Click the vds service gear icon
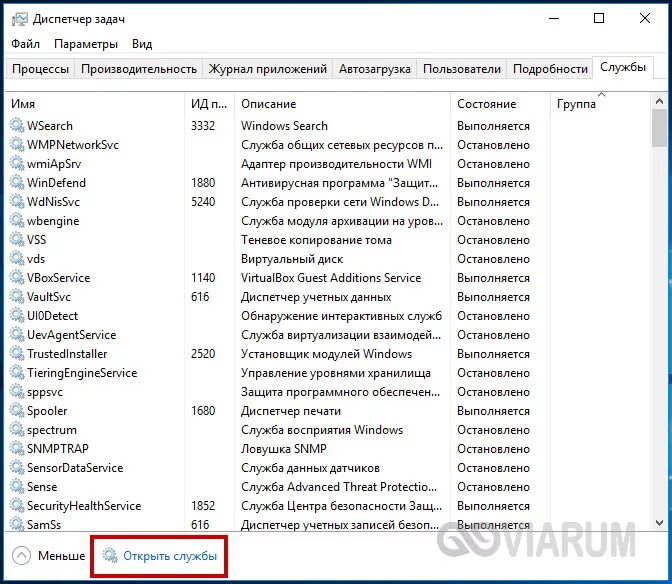The width and height of the screenshot is (672, 584). click(17, 258)
